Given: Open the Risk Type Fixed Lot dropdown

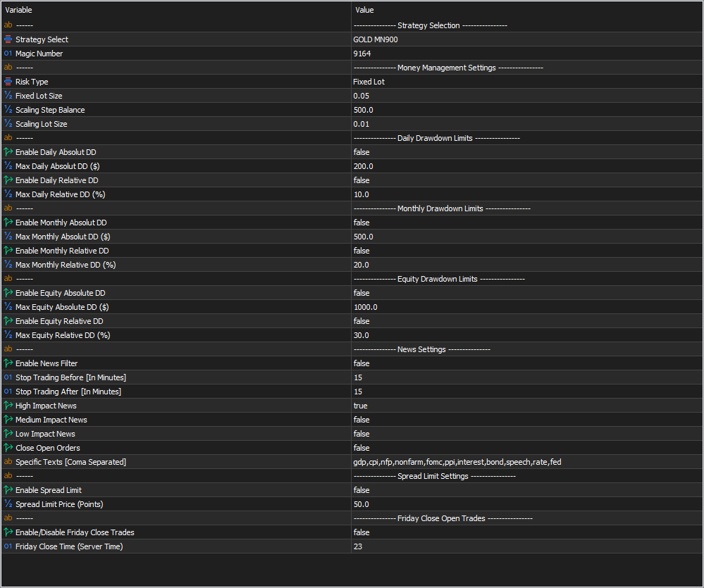Looking at the screenshot, I should (369, 82).
